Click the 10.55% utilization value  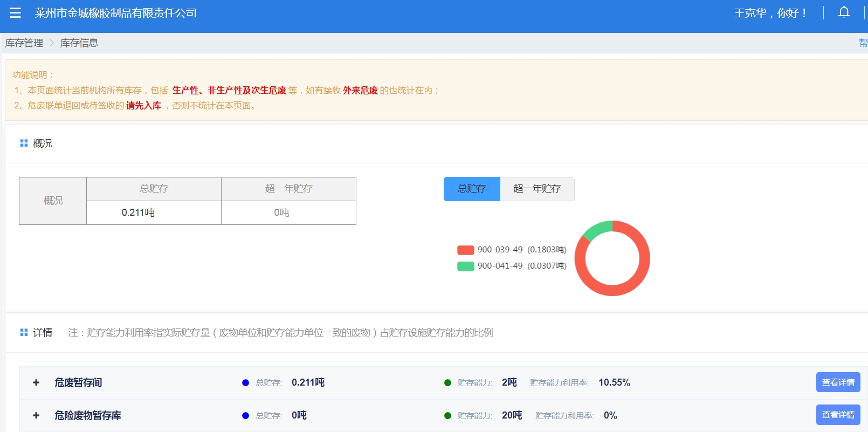coord(614,382)
